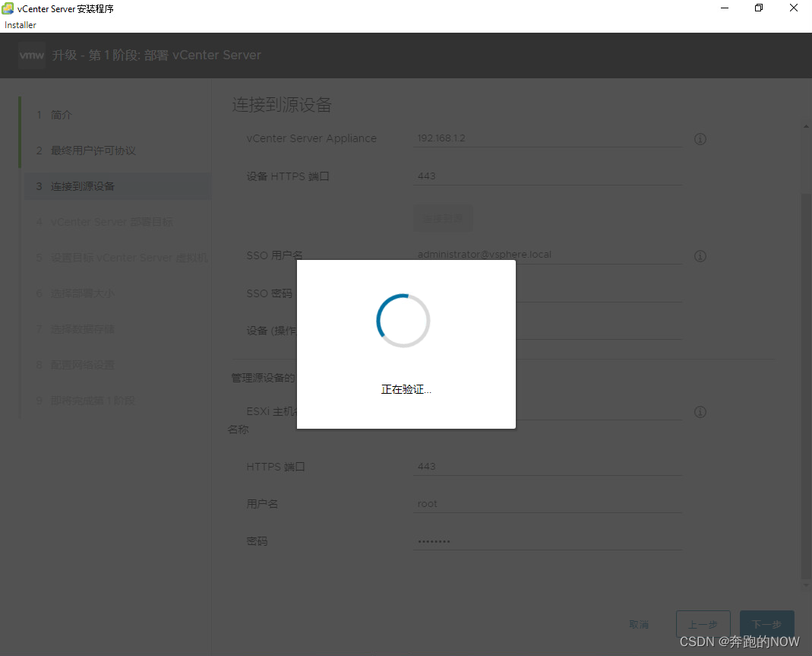This screenshot has width=812, height=656.
Task: Click the scrollbar up arrow
Action: (807, 126)
